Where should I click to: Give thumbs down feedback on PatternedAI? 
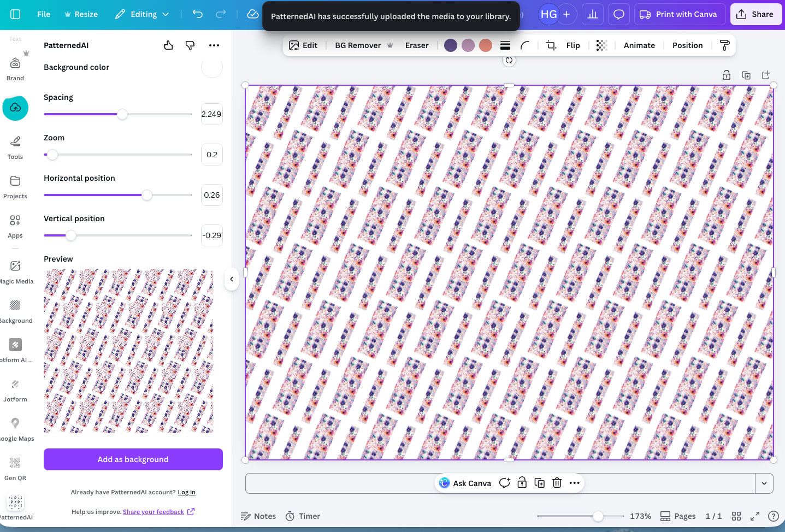click(x=190, y=45)
